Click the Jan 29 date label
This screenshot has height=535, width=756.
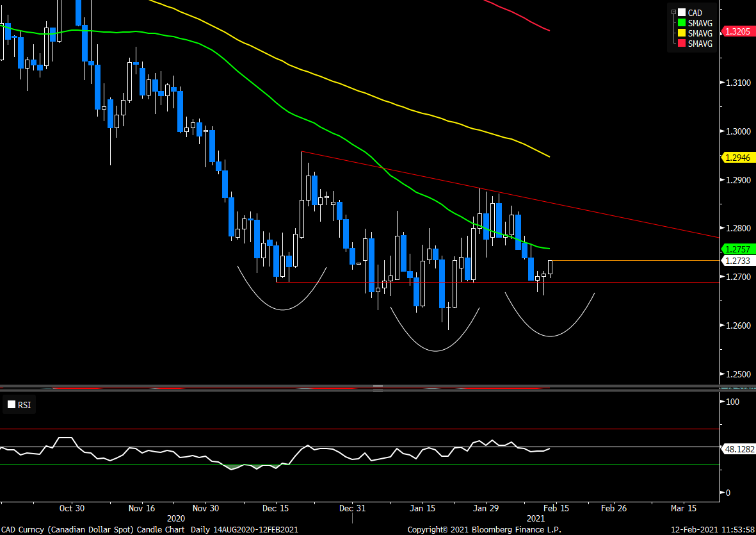pyautogui.click(x=485, y=509)
